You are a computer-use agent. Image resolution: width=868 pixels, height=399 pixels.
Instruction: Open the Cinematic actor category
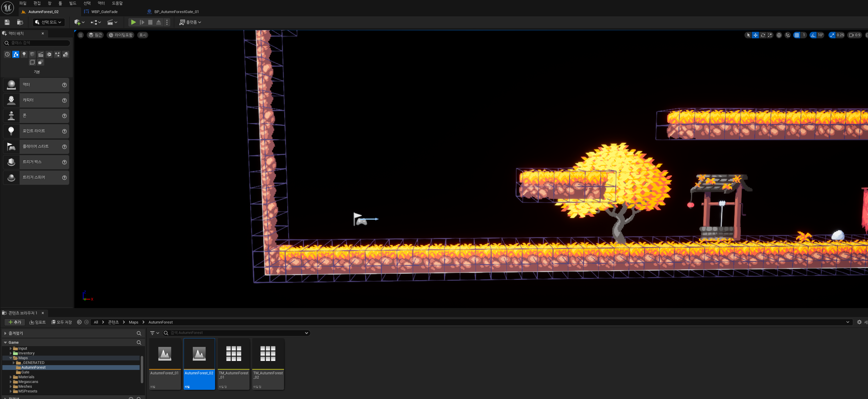point(41,54)
